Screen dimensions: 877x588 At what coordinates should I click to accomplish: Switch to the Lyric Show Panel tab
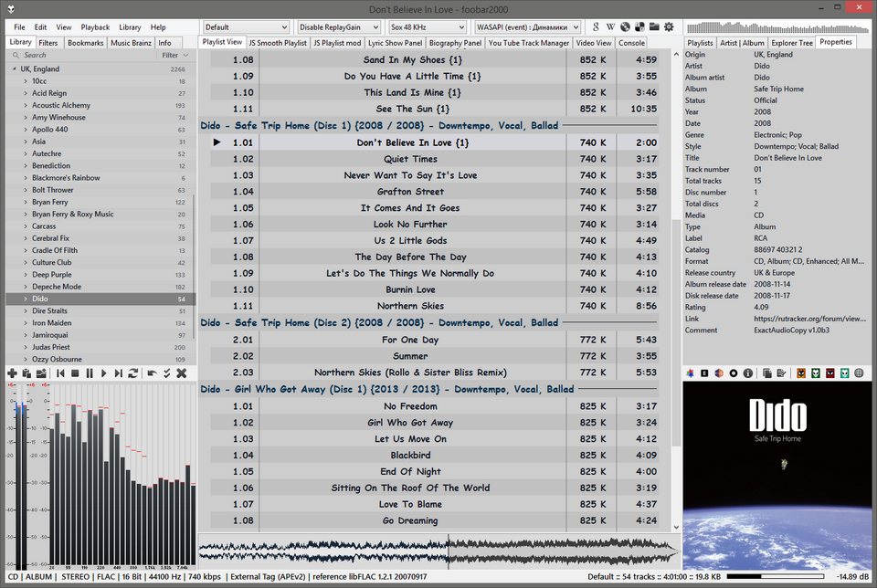point(395,43)
